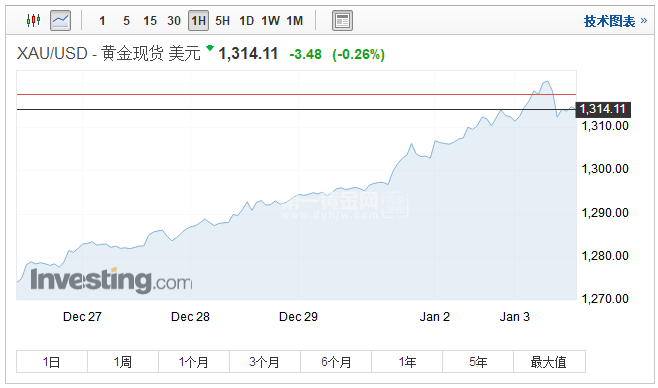Screen dimensions: 658x388
Task: Select the 5年 range tab
Action: 478,362
